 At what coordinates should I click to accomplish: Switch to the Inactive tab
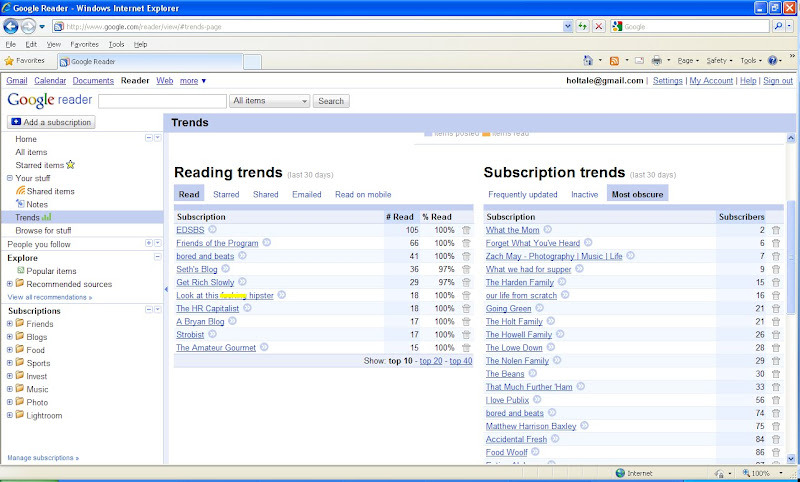(584, 194)
